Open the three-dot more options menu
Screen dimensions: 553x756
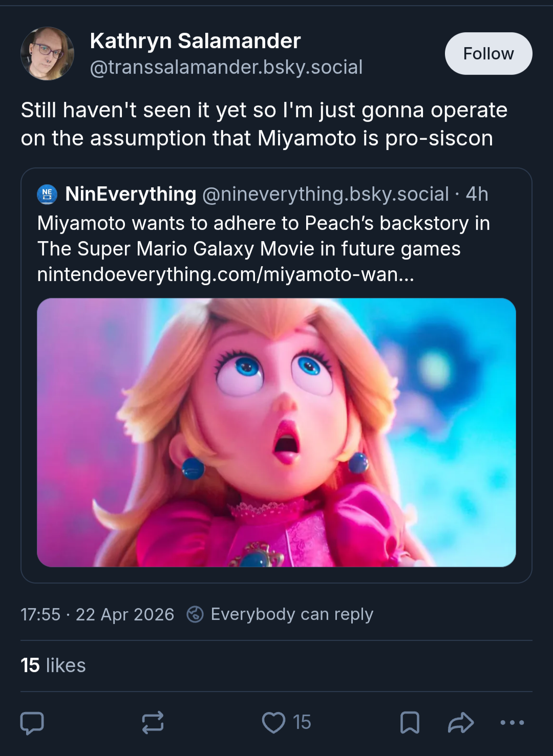point(512,723)
